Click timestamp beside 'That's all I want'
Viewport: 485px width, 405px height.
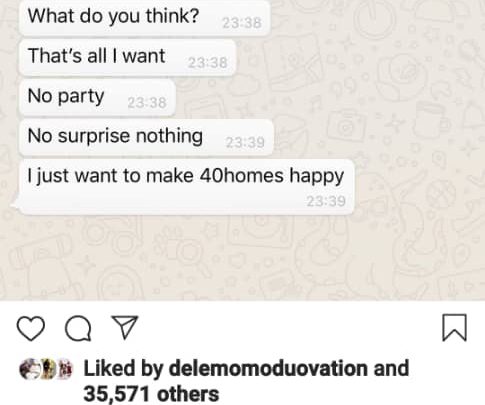208,62
